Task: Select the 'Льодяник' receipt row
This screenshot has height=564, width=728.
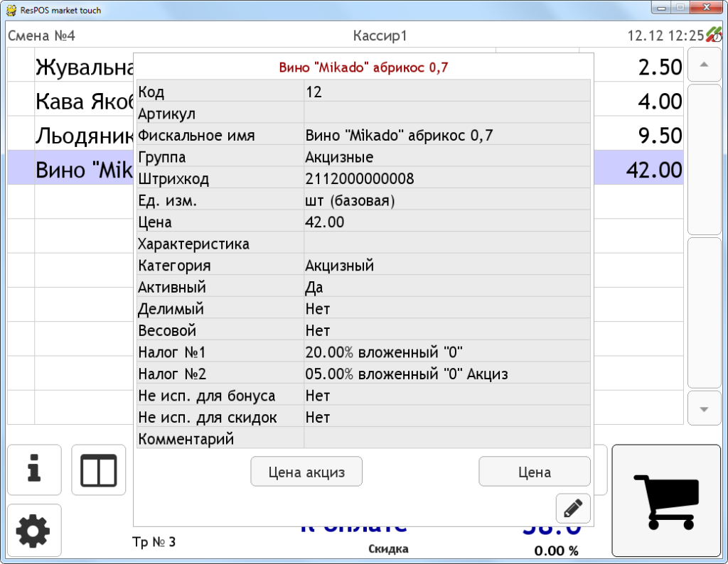Action: coord(84,136)
